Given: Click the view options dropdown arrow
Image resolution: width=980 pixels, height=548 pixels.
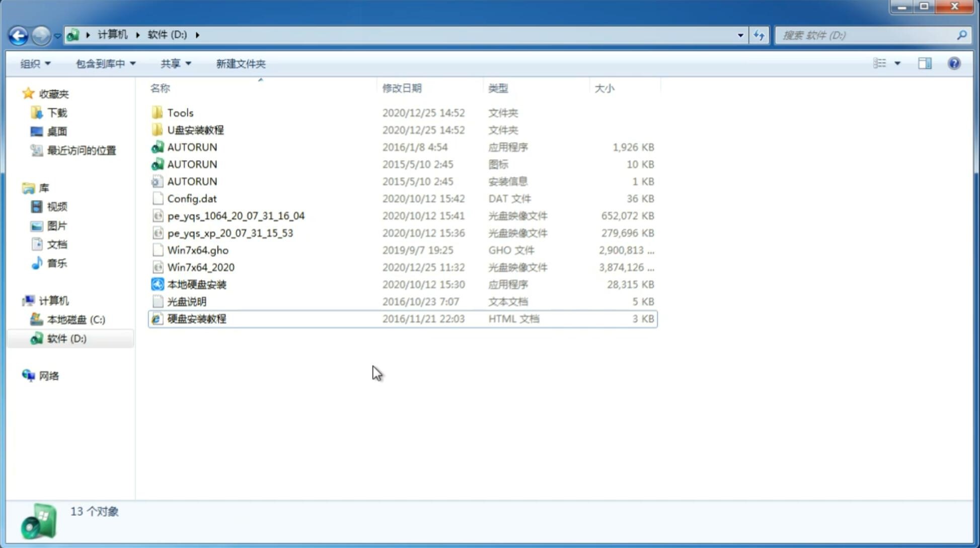Looking at the screenshot, I should [898, 63].
